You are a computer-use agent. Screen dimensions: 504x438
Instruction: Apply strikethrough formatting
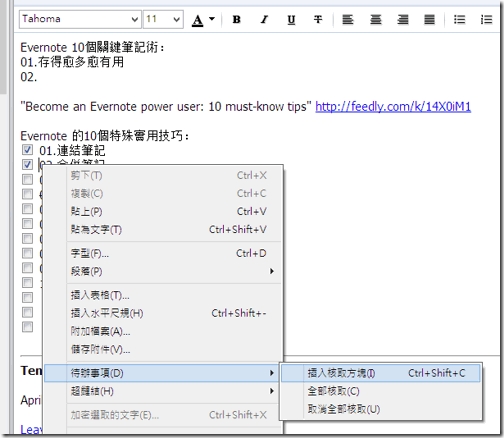point(318,20)
